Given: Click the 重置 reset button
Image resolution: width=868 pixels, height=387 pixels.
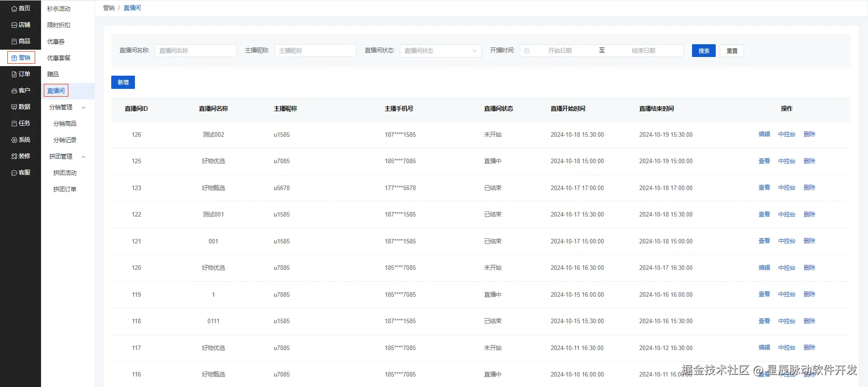Looking at the screenshot, I should coord(732,51).
